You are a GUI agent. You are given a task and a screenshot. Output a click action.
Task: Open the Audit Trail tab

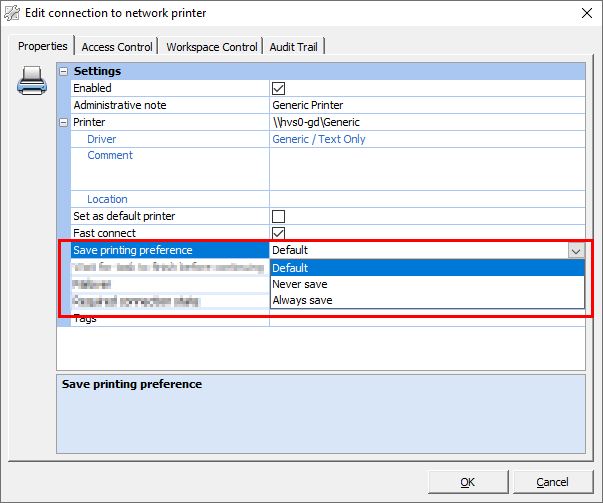[x=293, y=47]
